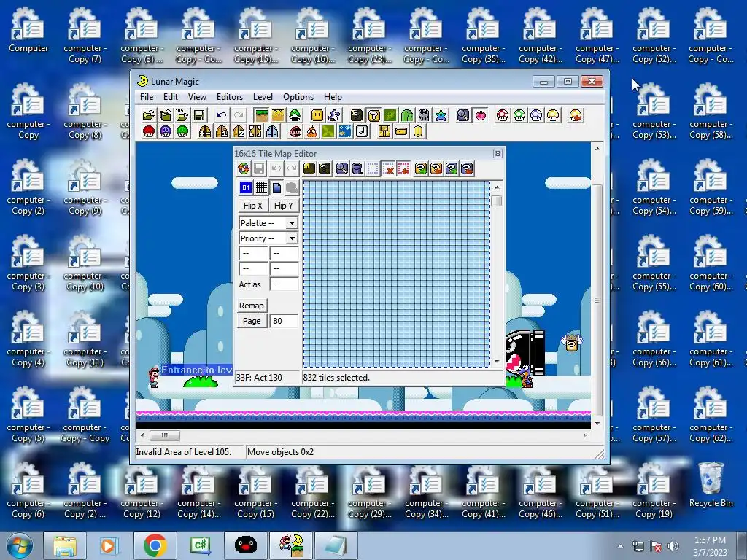Image resolution: width=747 pixels, height=560 pixels.
Task: Click the Remap button
Action: click(x=252, y=306)
